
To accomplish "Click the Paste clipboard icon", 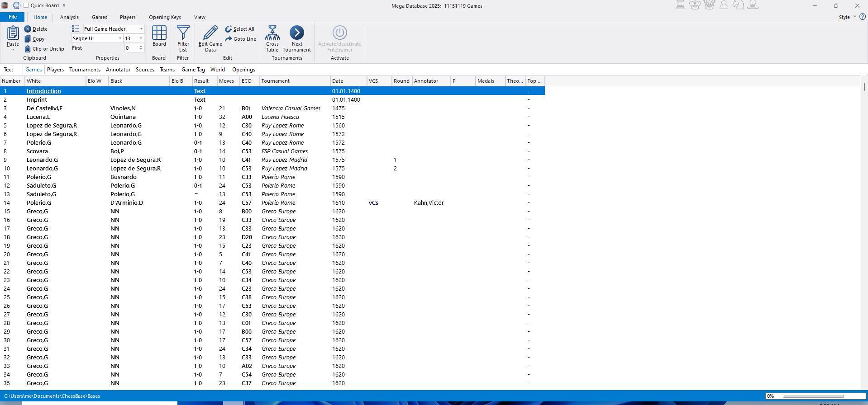I will click(13, 33).
